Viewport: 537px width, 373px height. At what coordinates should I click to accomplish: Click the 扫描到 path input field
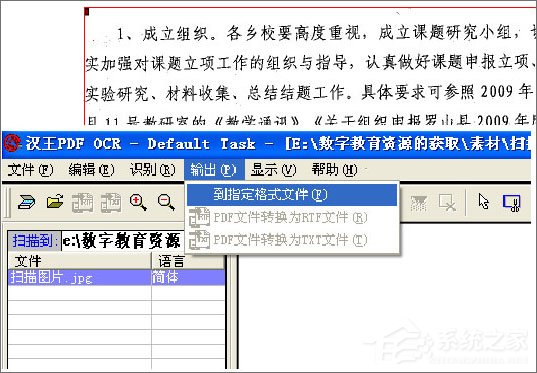point(123,241)
